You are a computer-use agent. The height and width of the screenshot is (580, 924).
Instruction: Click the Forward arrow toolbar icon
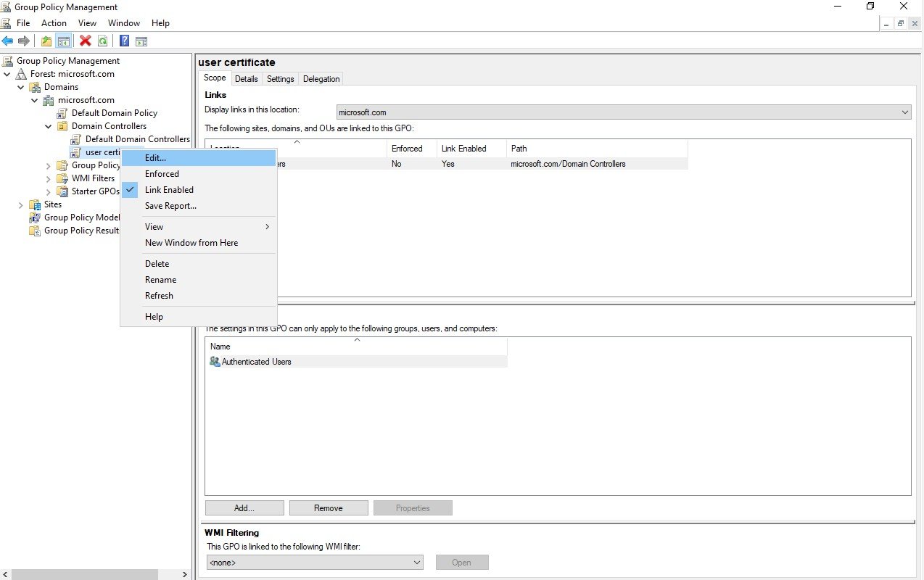[x=24, y=41]
